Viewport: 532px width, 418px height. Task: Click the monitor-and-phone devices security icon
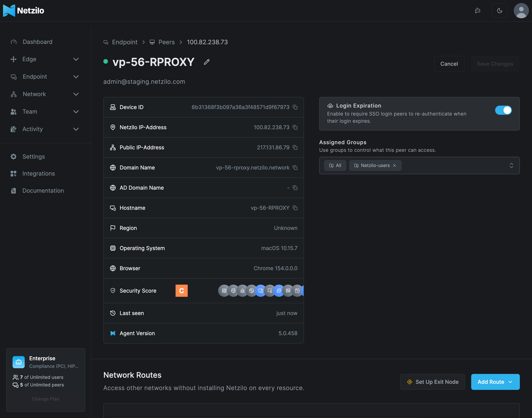click(261, 291)
